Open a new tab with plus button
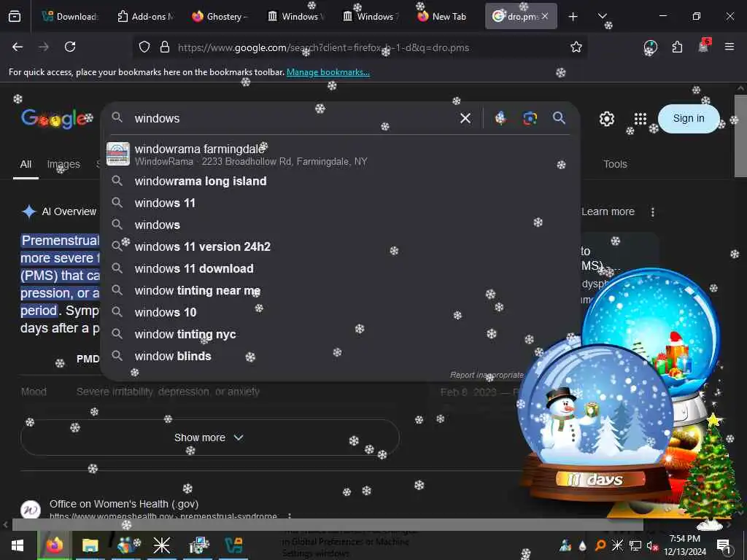This screenshot has height=560, width=747. [573, 17]
